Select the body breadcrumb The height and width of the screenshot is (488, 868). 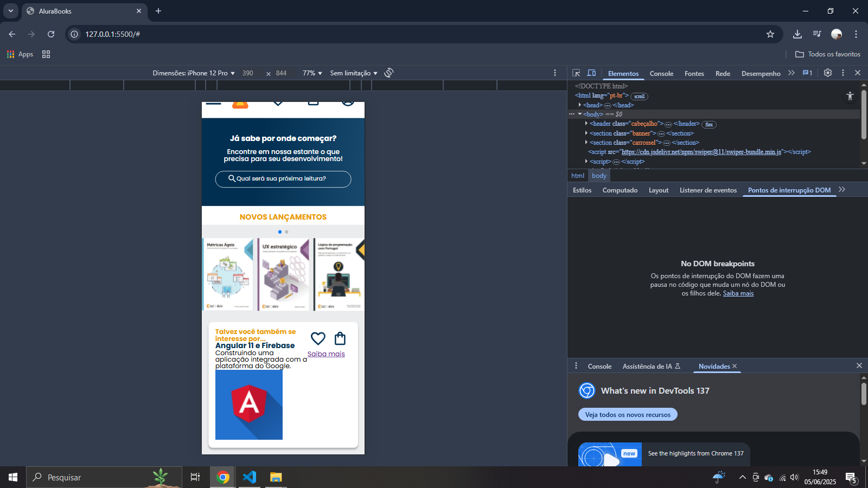pos(599,176)
